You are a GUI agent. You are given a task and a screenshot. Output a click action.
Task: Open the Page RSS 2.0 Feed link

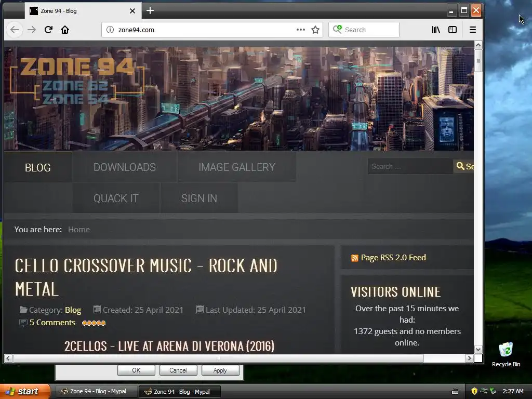(393, 258)
